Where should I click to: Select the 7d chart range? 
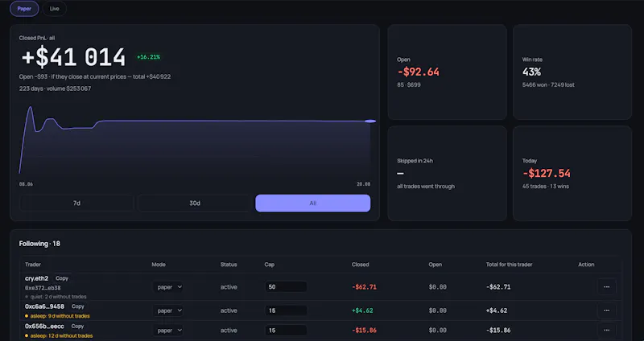[x=76, y=203]
